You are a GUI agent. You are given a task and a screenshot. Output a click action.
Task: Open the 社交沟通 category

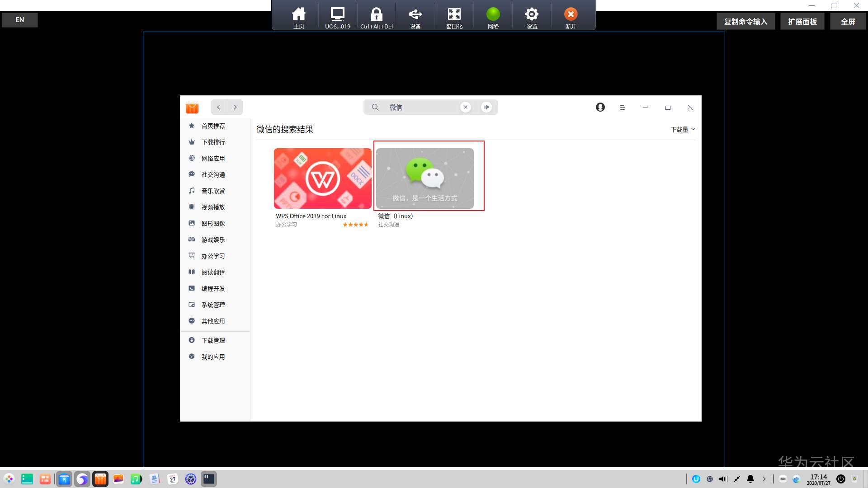(213, 175)
